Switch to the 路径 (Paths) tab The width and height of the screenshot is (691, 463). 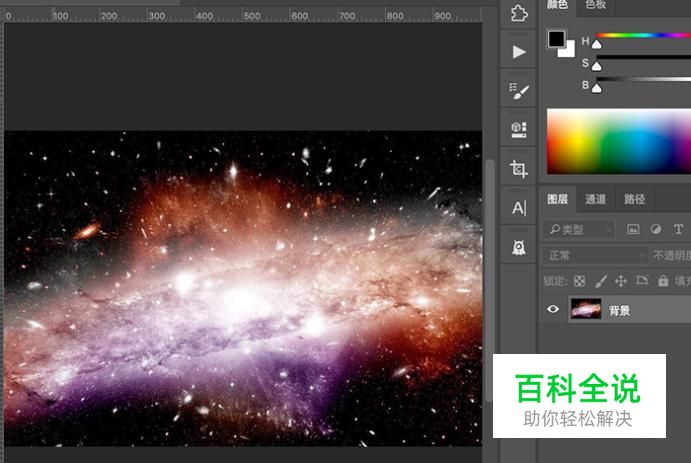tap(634, 199)
